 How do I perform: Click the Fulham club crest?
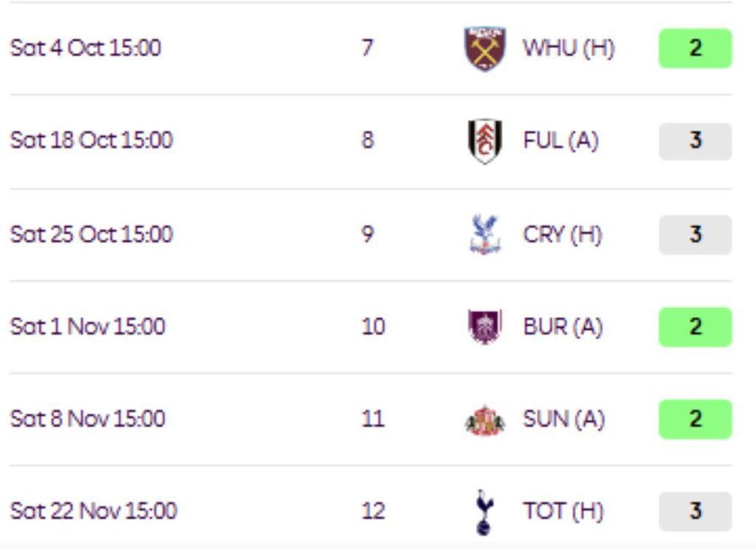pos(484,141)
